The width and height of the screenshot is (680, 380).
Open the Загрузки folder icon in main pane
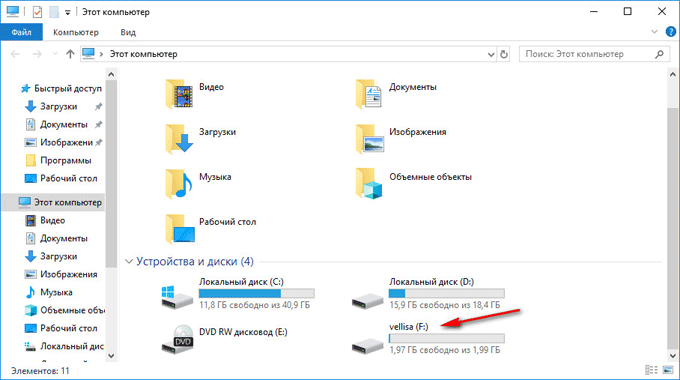click(179, 138)
